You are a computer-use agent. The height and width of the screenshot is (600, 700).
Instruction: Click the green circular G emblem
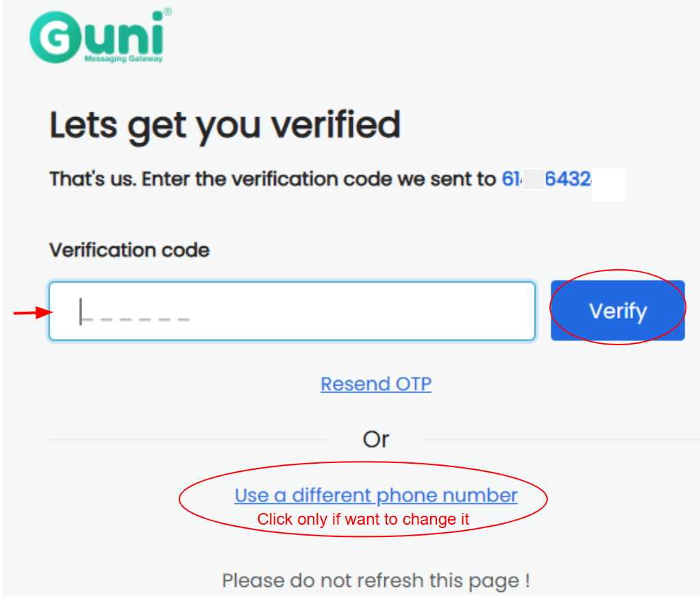tap(55, 38)
